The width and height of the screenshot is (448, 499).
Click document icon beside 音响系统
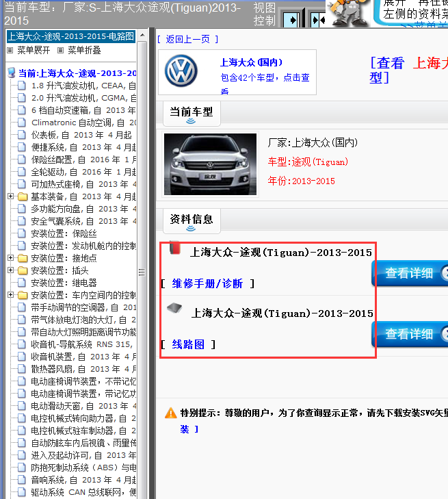point(22,480)
